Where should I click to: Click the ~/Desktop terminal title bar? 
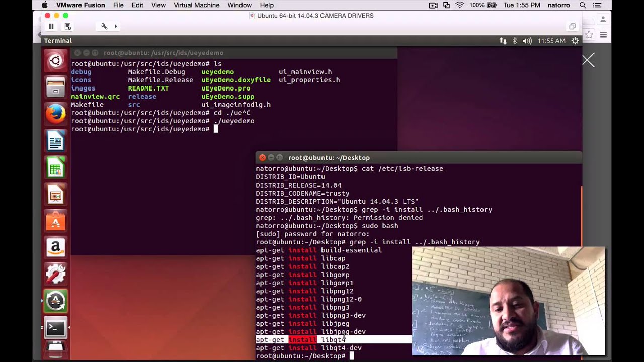click(419, 158)
